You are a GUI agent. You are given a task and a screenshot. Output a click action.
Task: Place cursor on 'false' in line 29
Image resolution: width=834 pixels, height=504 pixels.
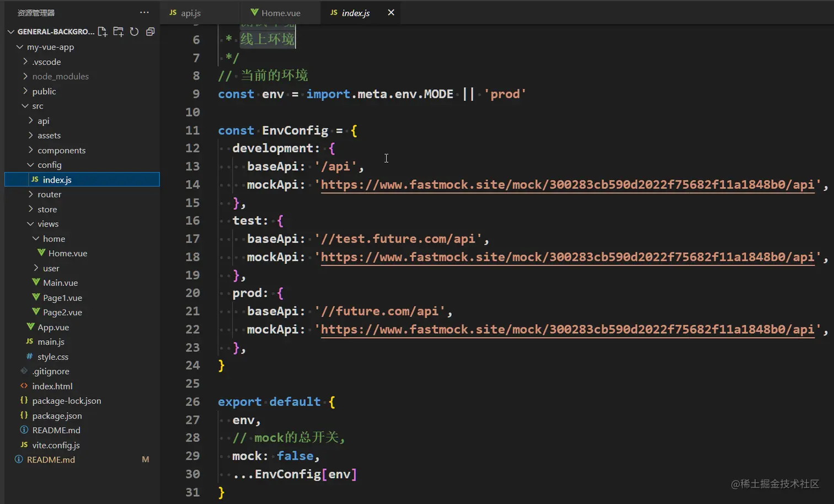pyautogui.click(x=295, y=456)
